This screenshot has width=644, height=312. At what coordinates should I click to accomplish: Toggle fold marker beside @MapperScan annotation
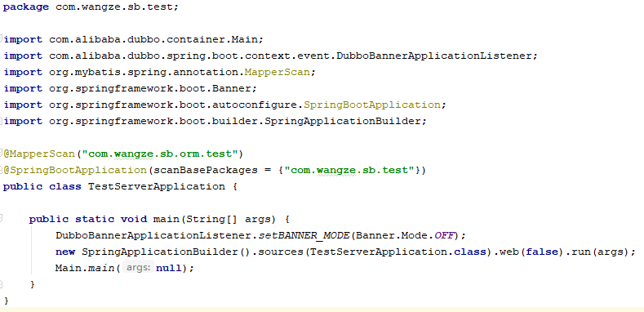coord(2,154)
